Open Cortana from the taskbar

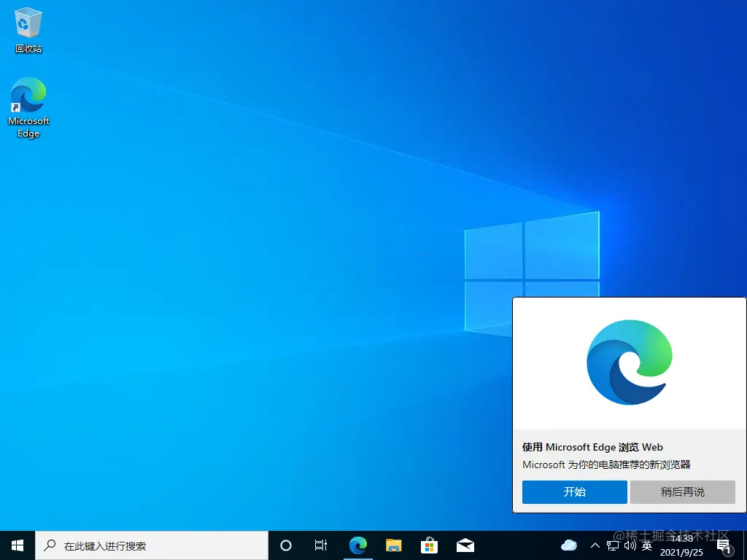coord(285,545)
